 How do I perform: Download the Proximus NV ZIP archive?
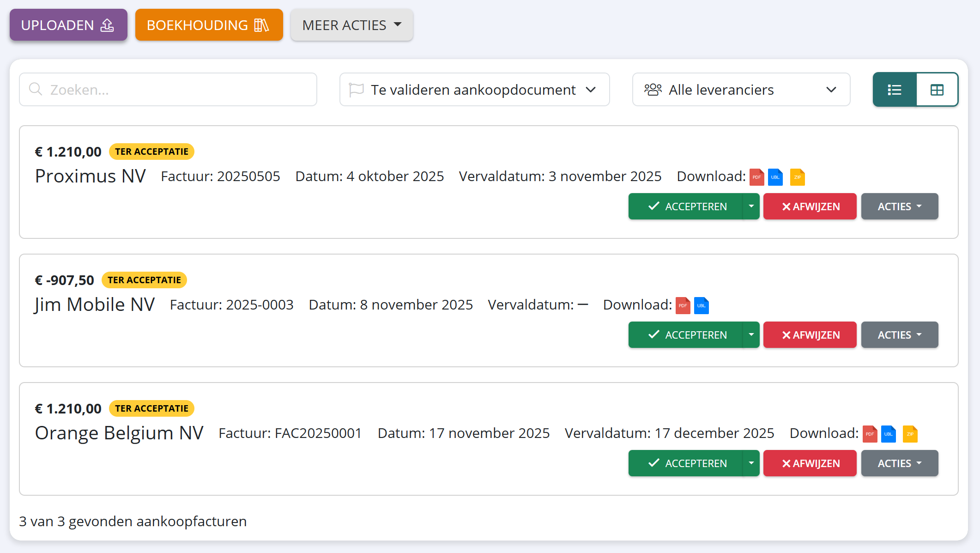(x=797, y=177)
